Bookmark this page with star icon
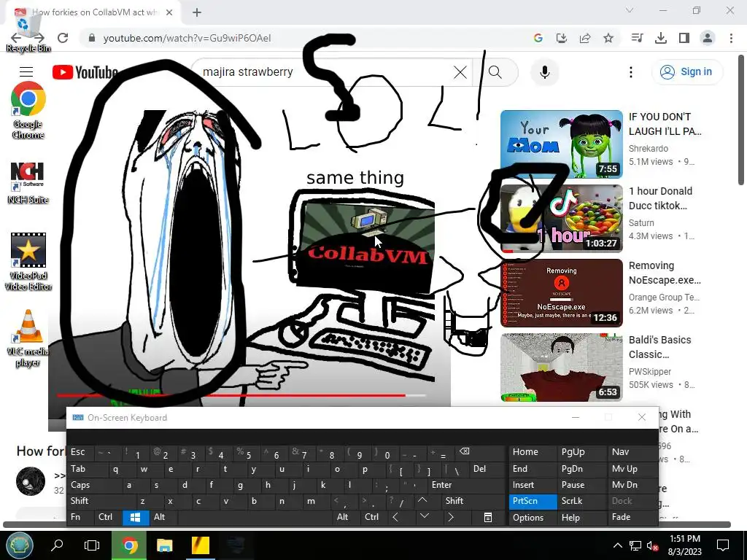747x560 pixels. (608, 38)
